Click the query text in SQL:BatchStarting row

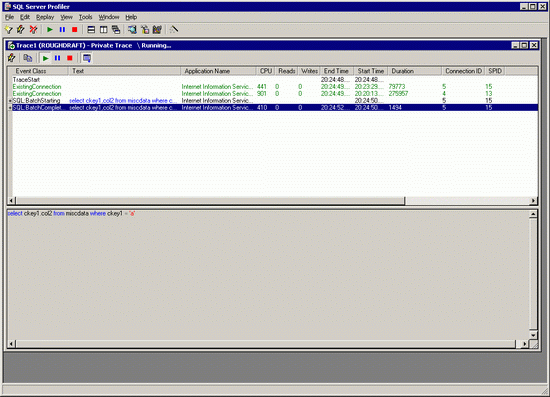click(x=123, y=101)
